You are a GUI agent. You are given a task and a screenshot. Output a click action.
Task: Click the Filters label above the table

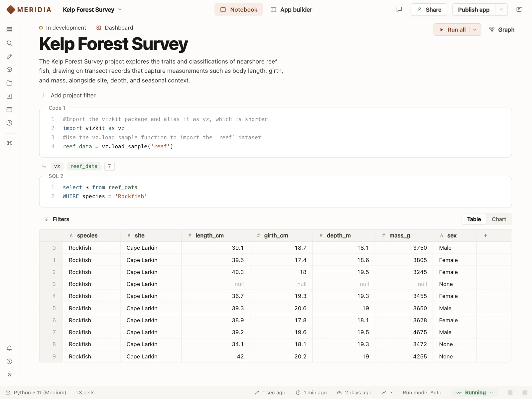tap(61, 219)
